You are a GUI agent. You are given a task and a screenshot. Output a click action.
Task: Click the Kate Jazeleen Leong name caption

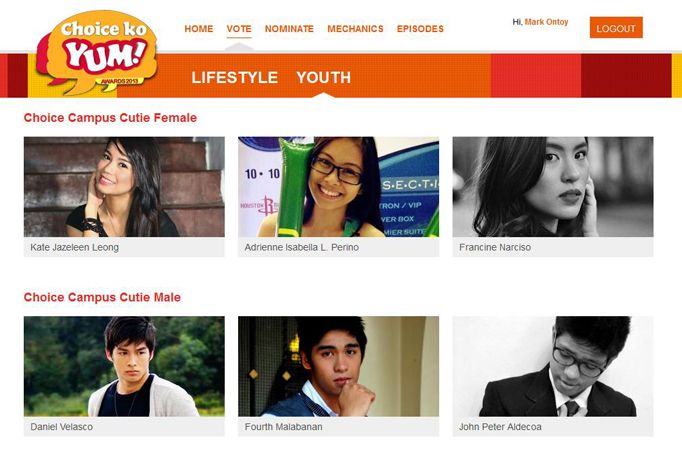click(74, 247)
